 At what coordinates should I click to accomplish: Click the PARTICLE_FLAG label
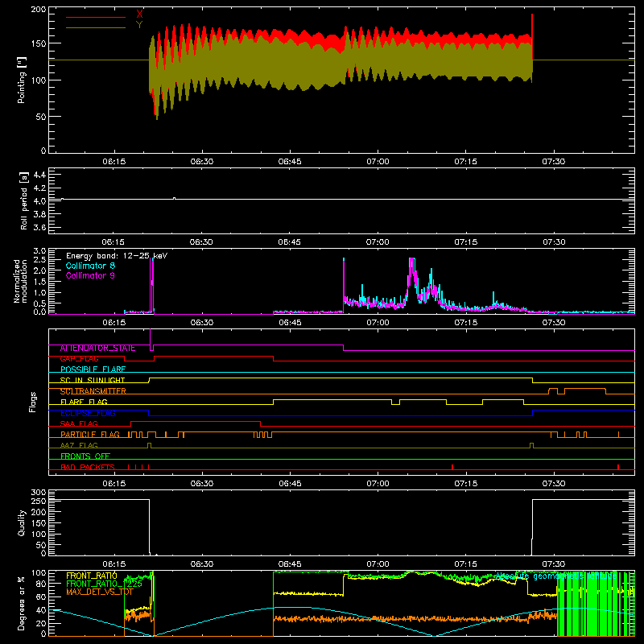click(90, 435)
